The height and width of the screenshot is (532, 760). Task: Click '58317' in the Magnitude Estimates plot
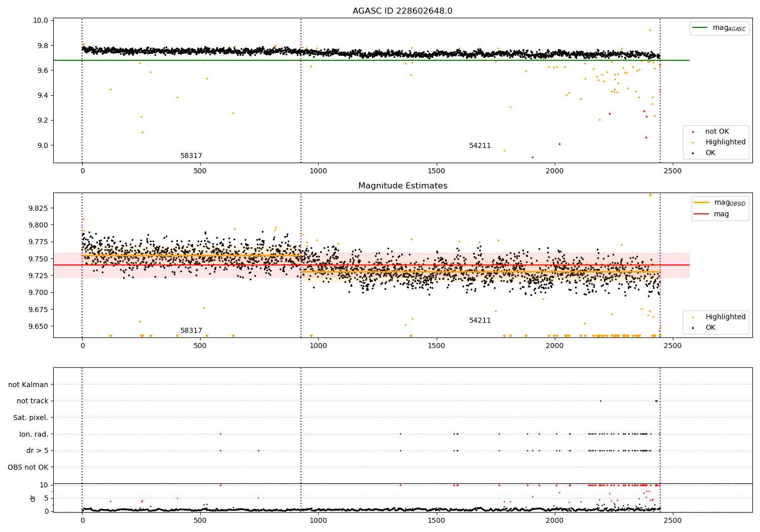pyautogui.click(x=192, y=331)
